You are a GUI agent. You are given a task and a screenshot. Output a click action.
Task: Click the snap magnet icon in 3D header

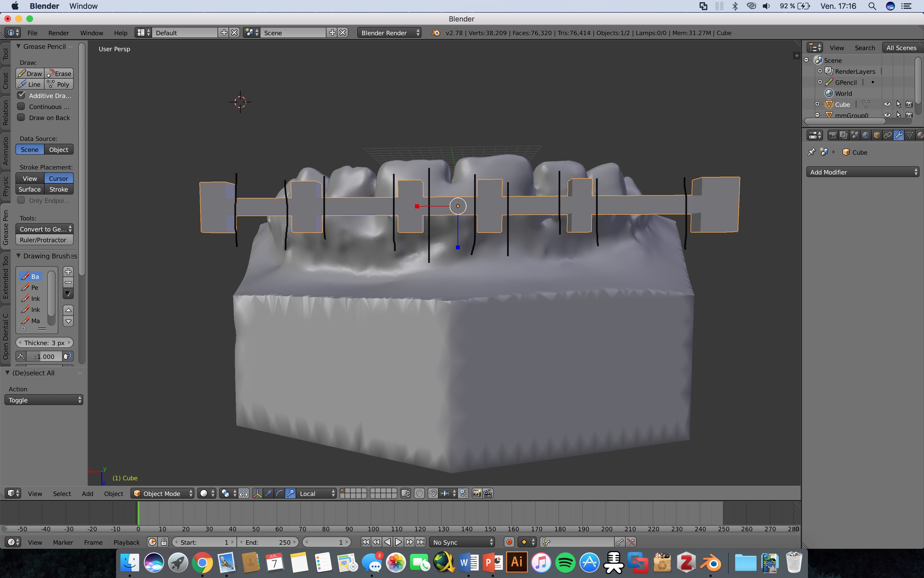pos(433,494)
